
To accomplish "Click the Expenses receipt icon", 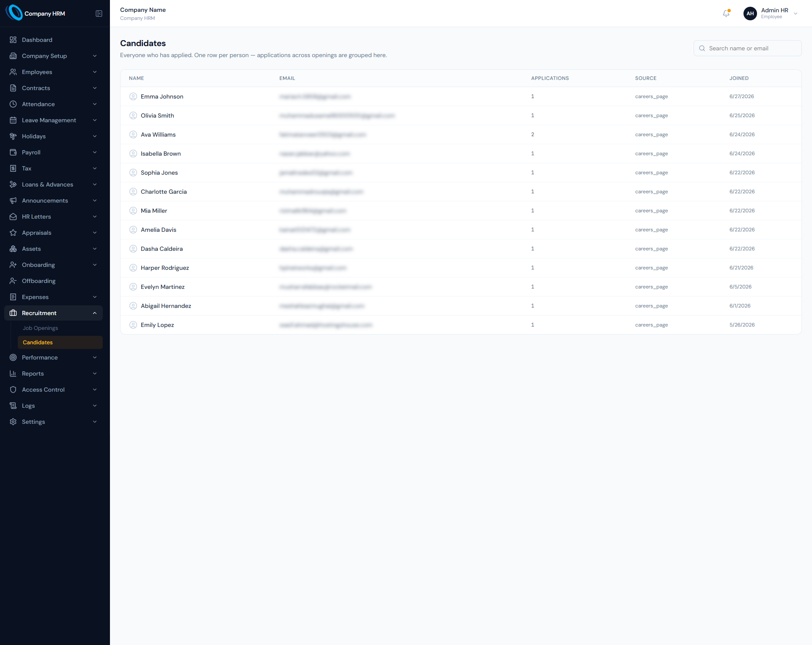I will 13,297.
